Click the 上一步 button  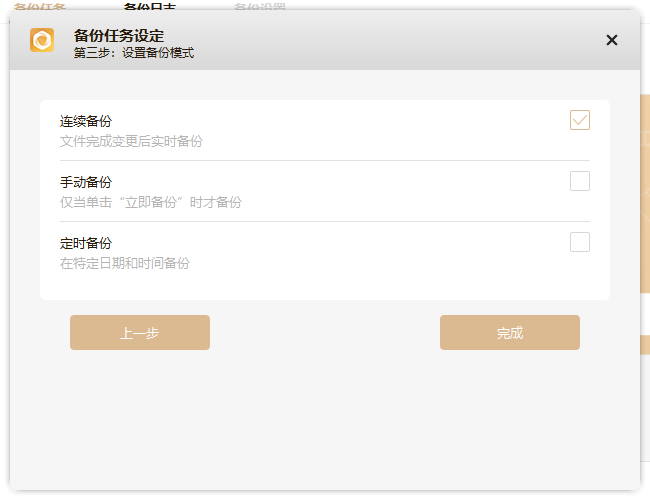(x=140, y=333)
